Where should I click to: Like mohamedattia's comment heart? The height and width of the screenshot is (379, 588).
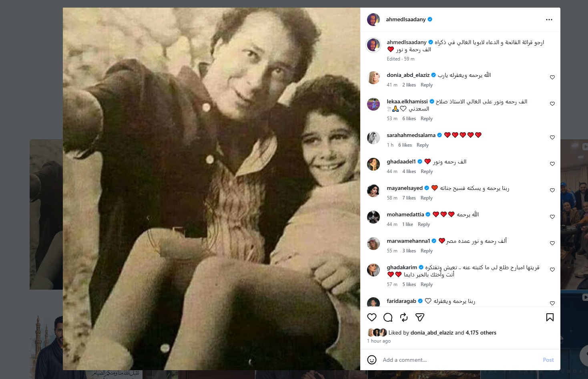(x=552, y=217)
